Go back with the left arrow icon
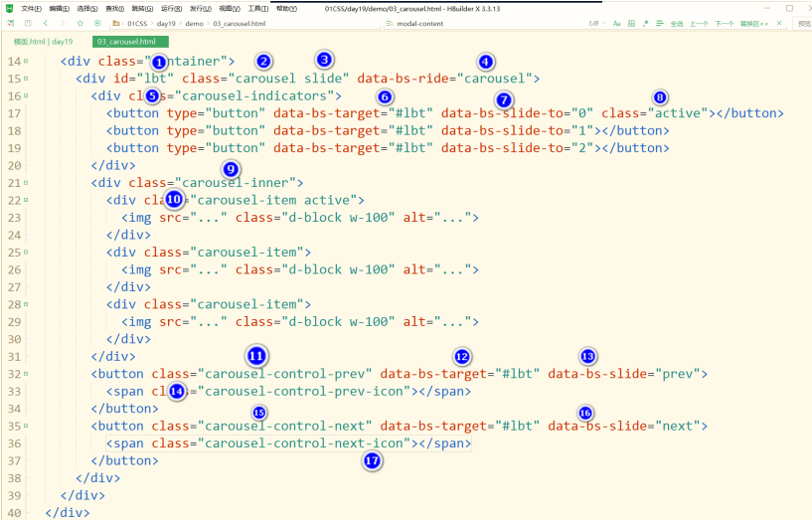This screenshot has height=522, width=812. [46, 23]
